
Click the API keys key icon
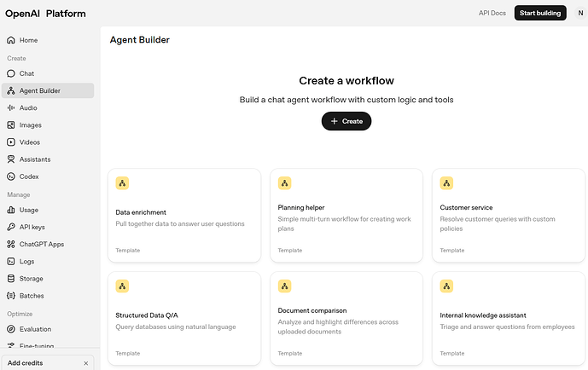pyautogui.click(x=11, y=227)
